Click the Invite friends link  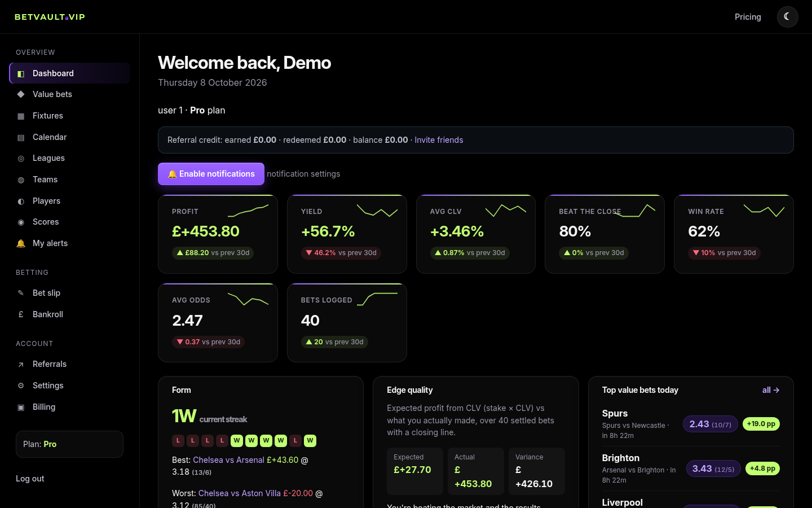(439, 140)
